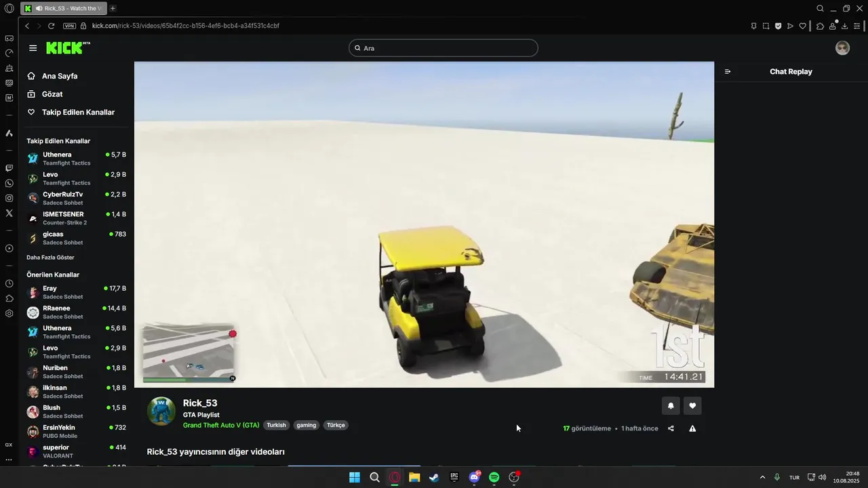
Task: Open the Kick user avatar menu
Action: pyautogui.click(x=842, y=48)
